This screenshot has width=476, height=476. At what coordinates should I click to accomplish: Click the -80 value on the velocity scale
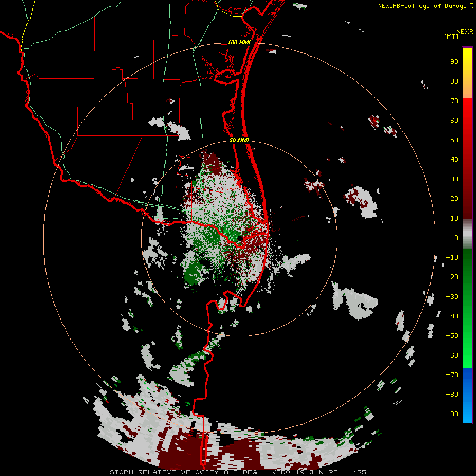tap(452, 395)
